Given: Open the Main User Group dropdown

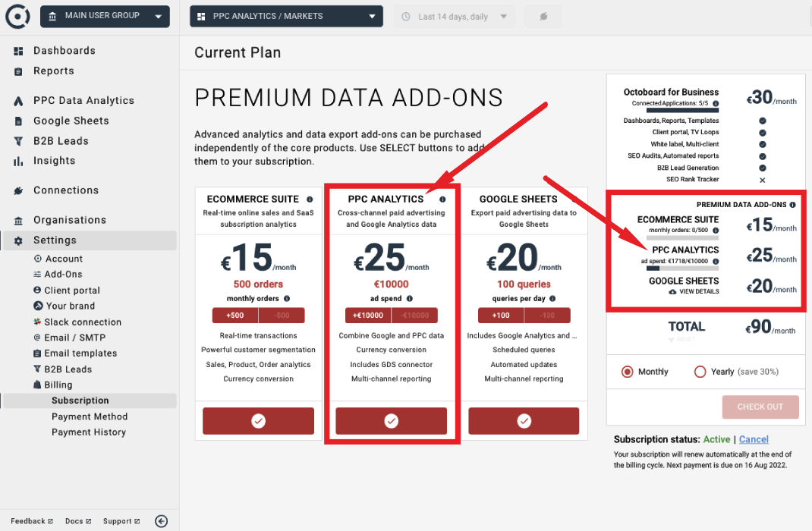Looking at the screenshot, I should coord(105,16).
